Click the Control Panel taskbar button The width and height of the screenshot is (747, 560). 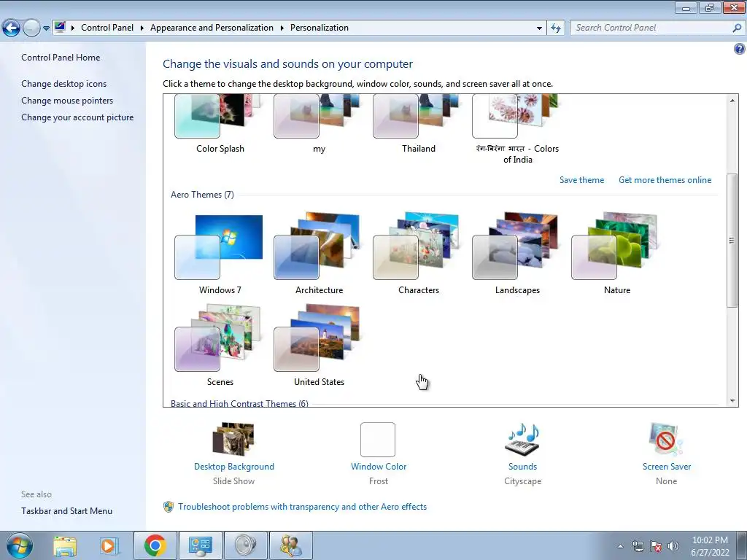click(200, 545)
